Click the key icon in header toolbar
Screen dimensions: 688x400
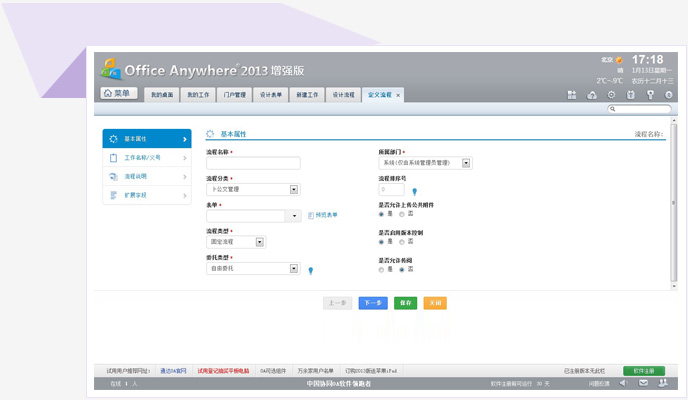click(650, 95)
